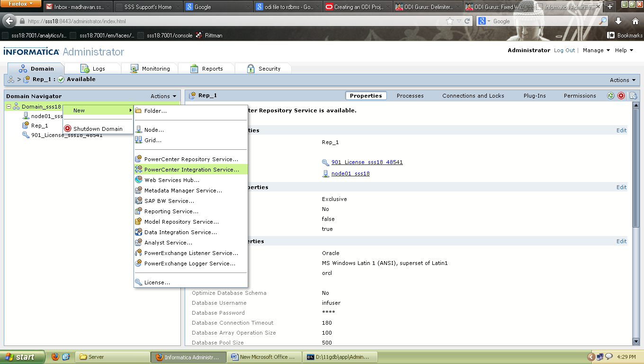Open the Help dropdown menu
644x364 pixels.
624,50
